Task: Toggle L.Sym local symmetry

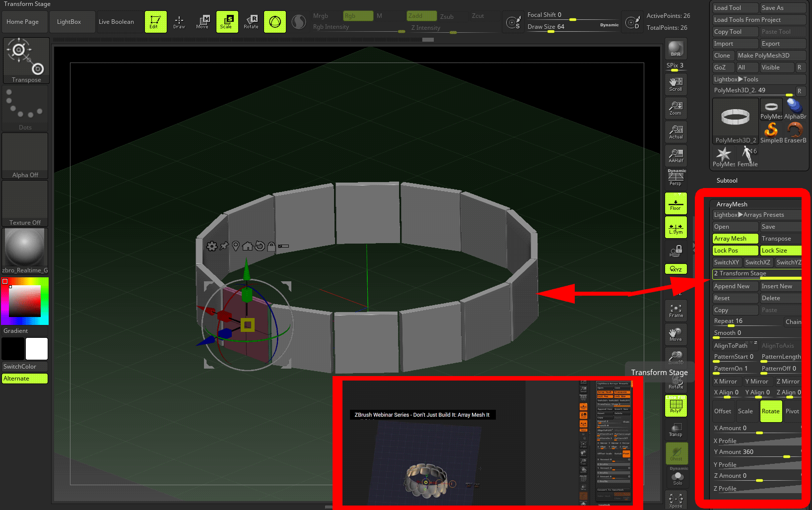Action: [676, 227]
